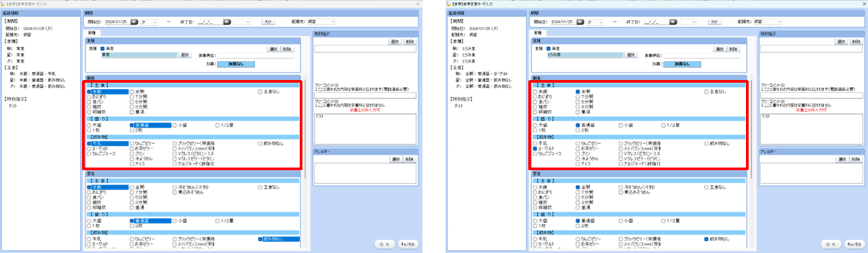The width and height of the screenshot is (868, 253).
Task: Check 主食なし in 朝食 section of left window
Action: [260, 91]
